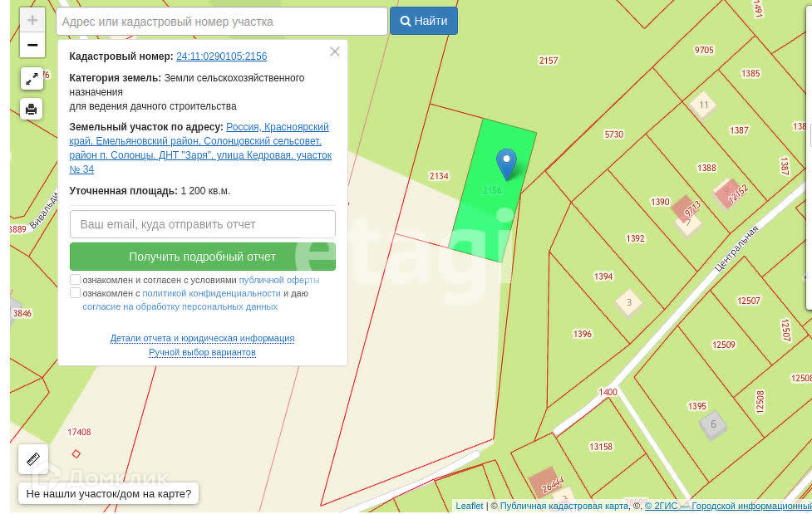This screenshot has width=812, height=514.
Task: Click building number 11 on map
Action: tap(703, 105)
